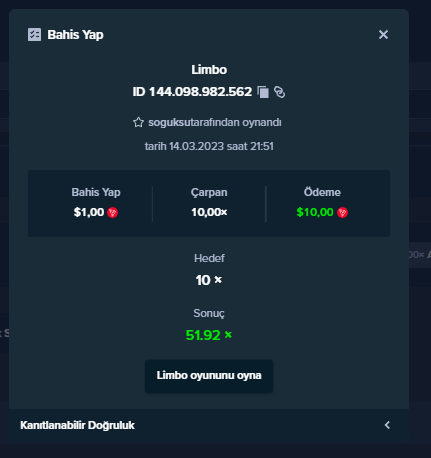Close the Bahis Yap dialog

coord(383,34)
